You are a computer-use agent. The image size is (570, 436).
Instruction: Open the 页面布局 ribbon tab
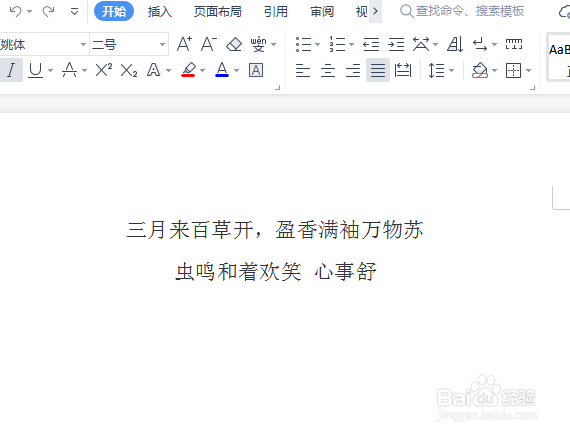click(x=217, y=12)
